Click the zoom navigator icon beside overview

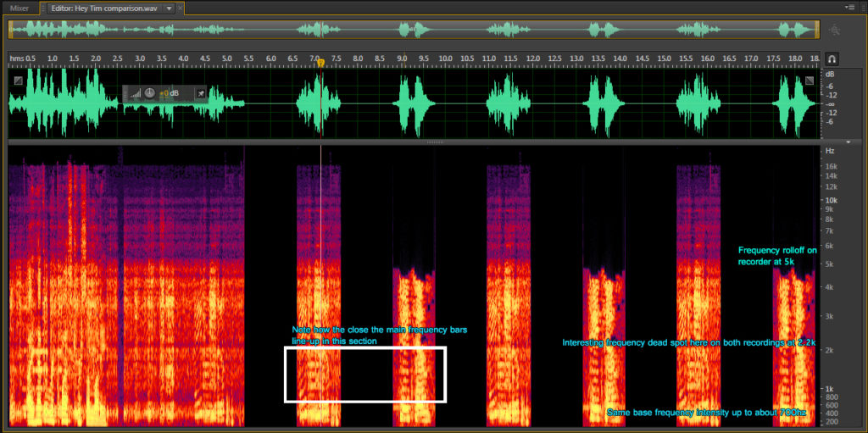pyautogui.click(x=835, y=31)
